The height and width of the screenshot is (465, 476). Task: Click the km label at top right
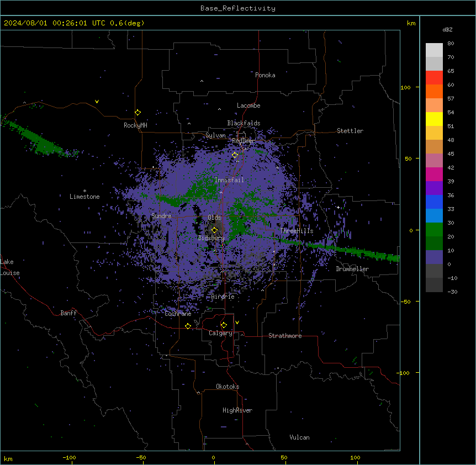click(x=411, y=23)
